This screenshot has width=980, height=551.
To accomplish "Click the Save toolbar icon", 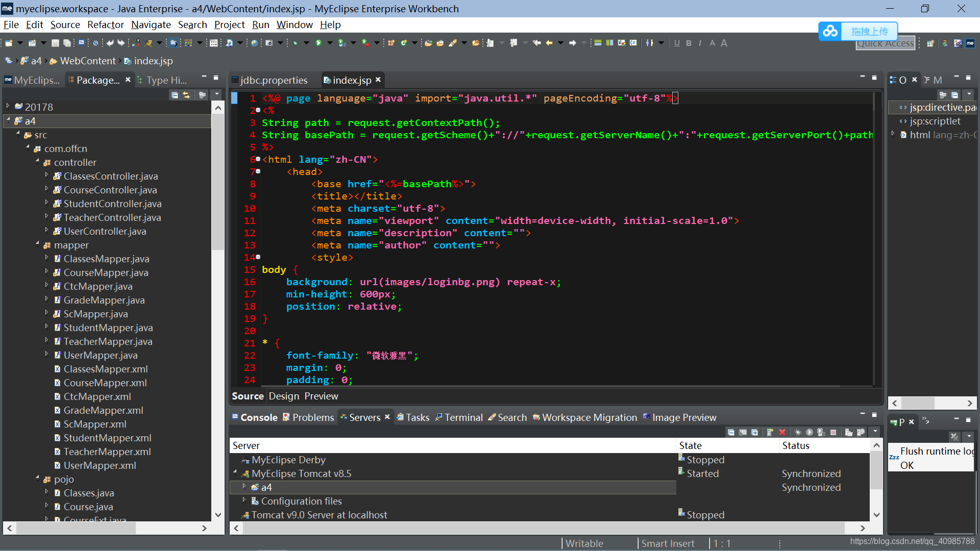I will pos(55,43).
